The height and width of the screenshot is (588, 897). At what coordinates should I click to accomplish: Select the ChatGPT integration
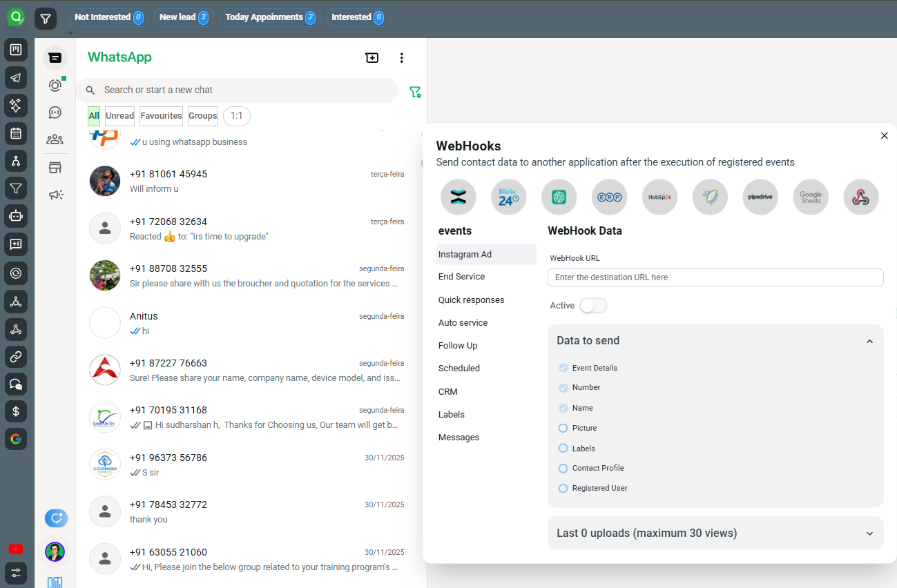[559, 197]
